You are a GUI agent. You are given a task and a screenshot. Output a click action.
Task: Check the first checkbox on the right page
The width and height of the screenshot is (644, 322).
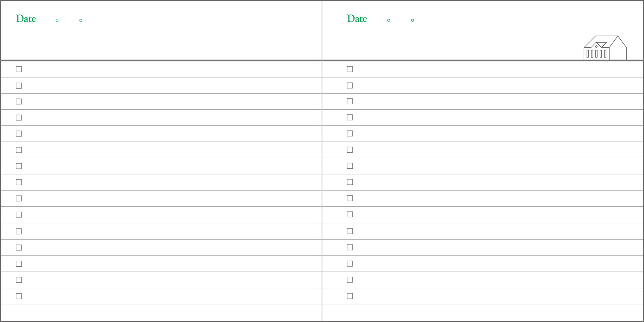point(350,69)
